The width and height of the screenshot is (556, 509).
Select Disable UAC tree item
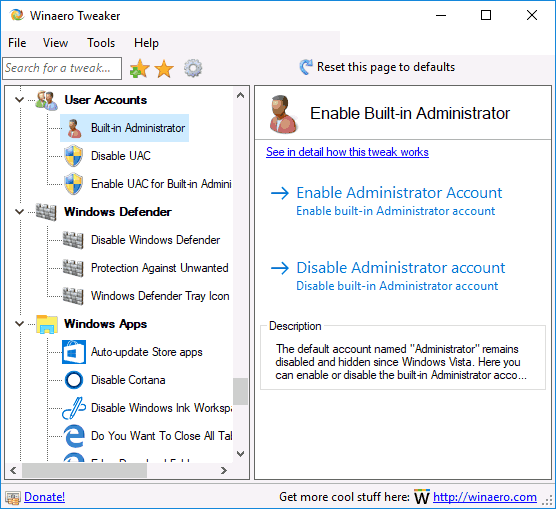tap(121, 156)
